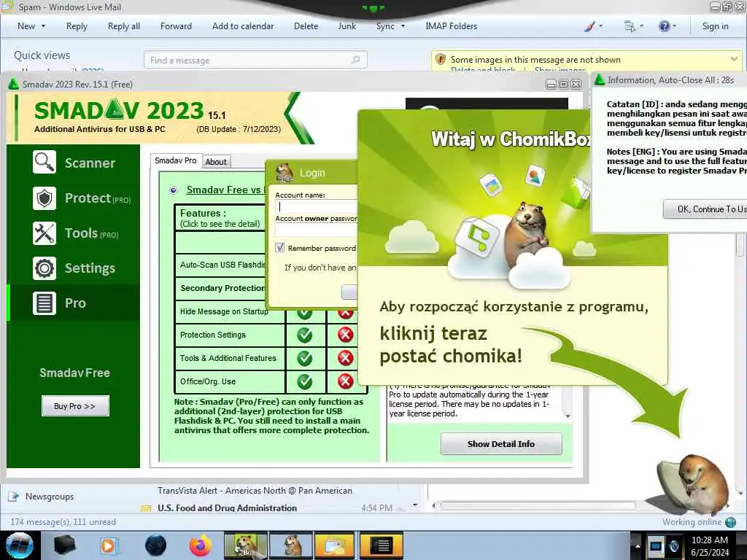This screenshot has width=747, height=560.
Task: Expand the New dropdown arrow in Mail
Action: pyautogui.click(x=43, y=26)
